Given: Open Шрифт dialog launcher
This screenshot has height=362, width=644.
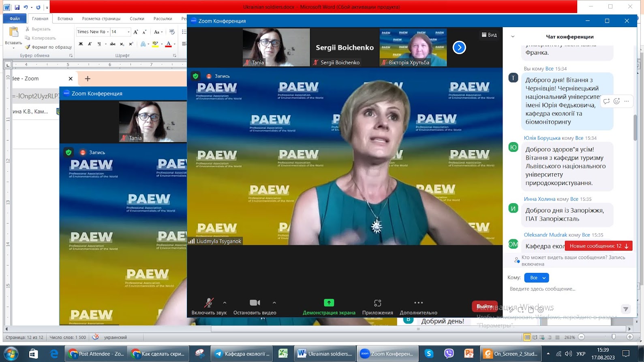Looking at the screenshot, I should 175,55.
